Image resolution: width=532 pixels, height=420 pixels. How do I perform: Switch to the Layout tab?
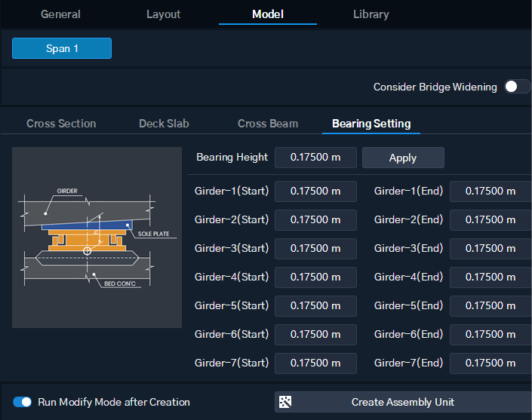[x=164, y=14]
